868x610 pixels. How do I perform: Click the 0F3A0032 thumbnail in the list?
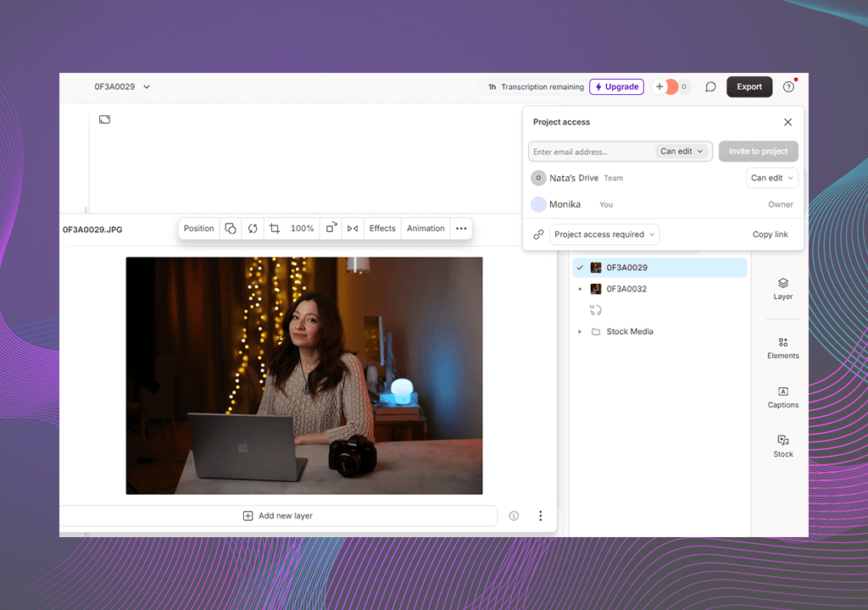596,289
